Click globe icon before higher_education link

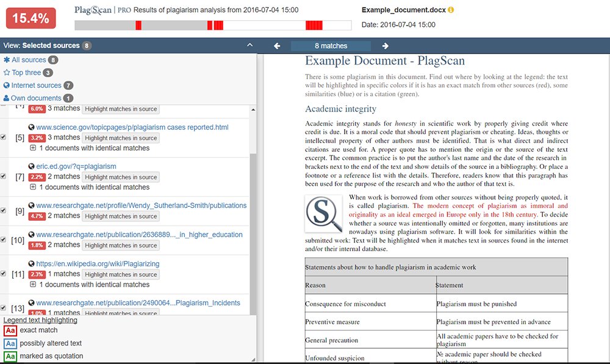click(x=32, y=235)
